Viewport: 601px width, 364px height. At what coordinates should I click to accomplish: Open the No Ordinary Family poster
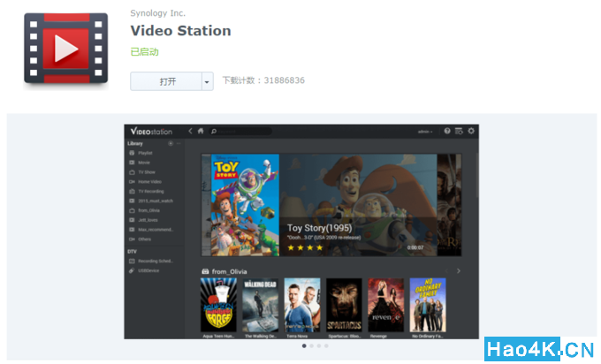428,305
